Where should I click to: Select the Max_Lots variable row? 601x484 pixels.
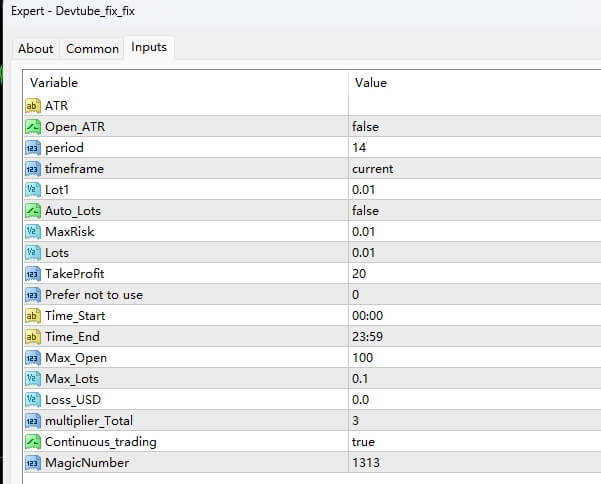(72, 378)
